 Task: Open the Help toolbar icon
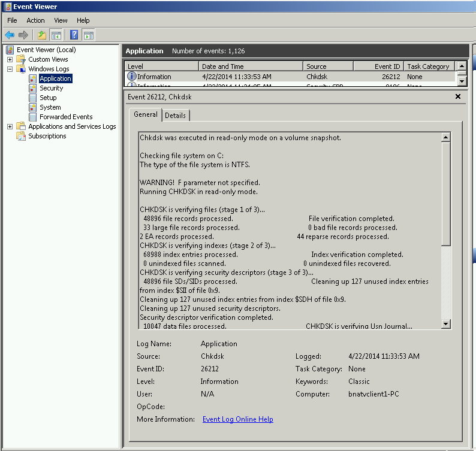[74, 35]
